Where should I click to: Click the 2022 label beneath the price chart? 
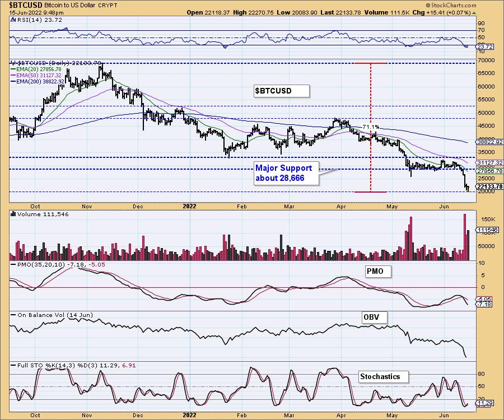click(x=189, y=206)
